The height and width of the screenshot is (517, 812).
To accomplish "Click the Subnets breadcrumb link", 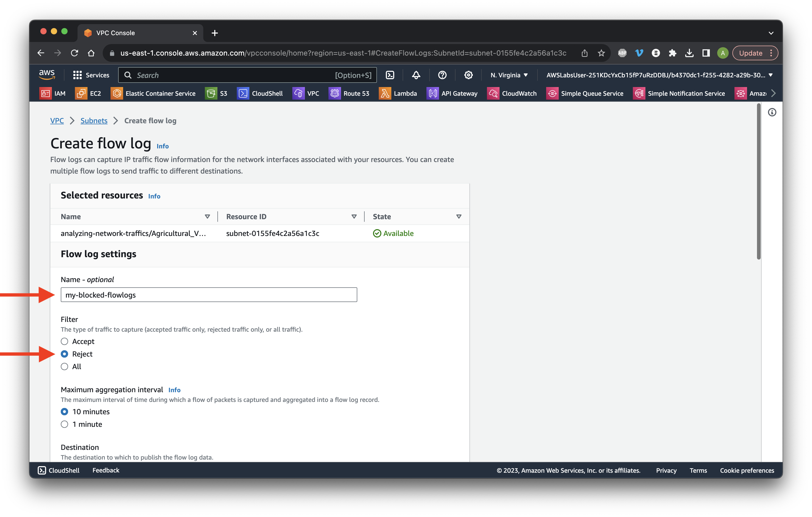I will pos(94,121).
